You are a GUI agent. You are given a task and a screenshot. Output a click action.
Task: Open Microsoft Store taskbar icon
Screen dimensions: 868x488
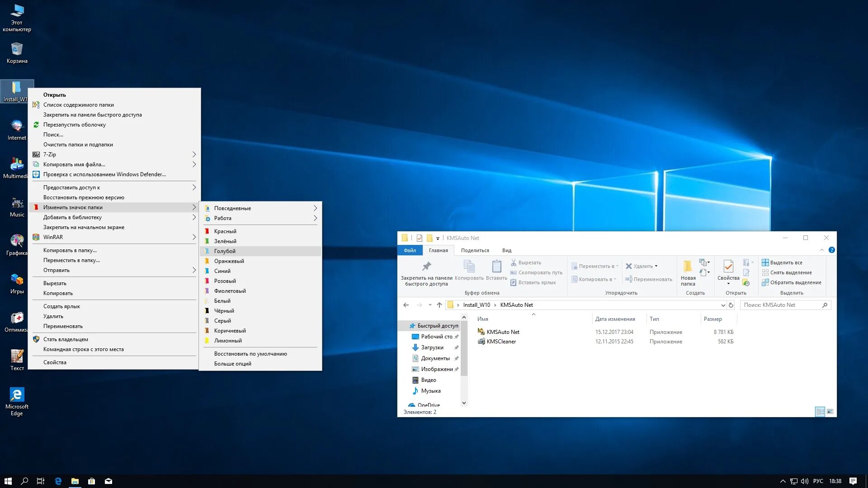[x=91, y=481]
